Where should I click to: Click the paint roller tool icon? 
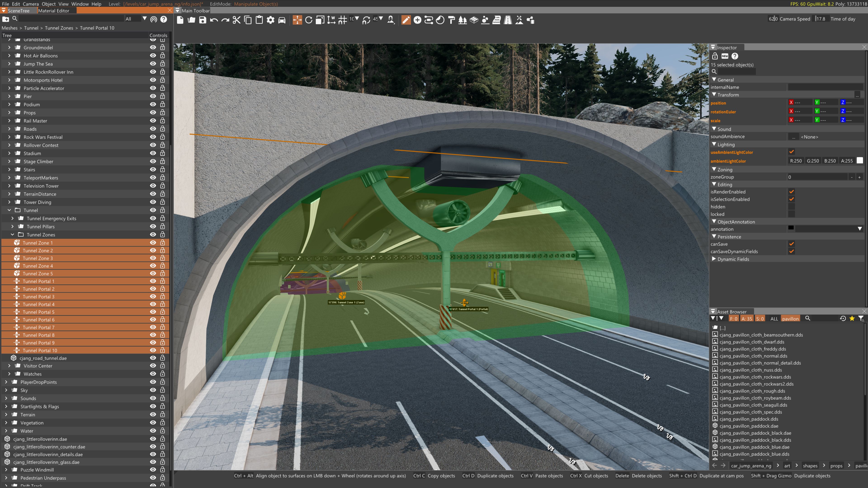coord(452,20)
